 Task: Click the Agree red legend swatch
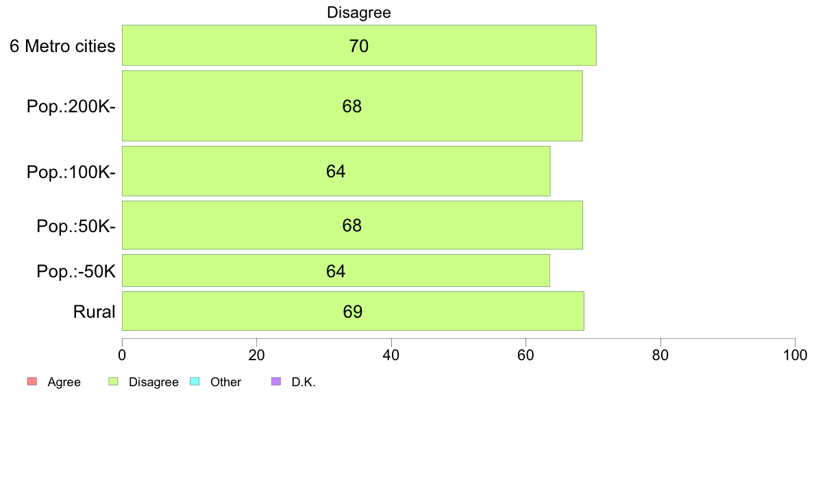32,381
